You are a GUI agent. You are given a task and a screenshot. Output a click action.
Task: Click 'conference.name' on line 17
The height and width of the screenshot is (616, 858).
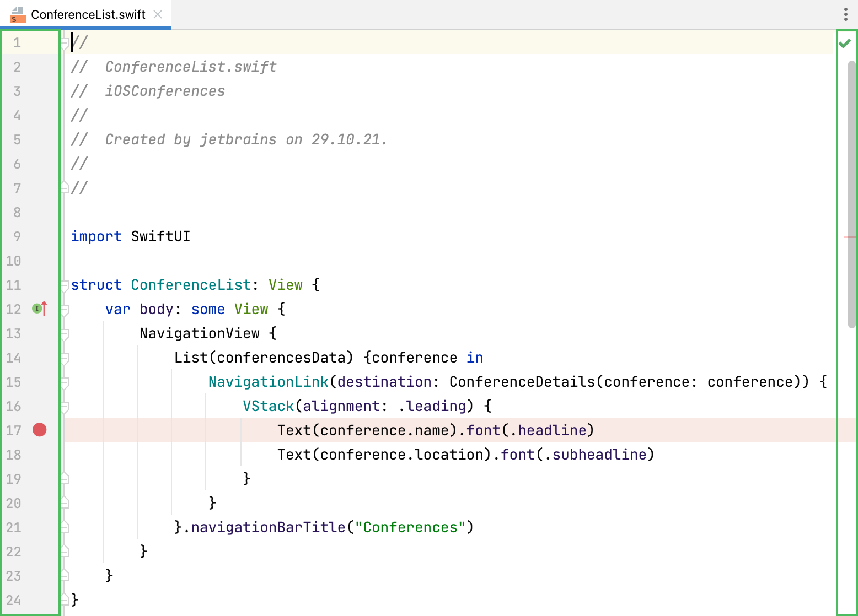(384, 430)
